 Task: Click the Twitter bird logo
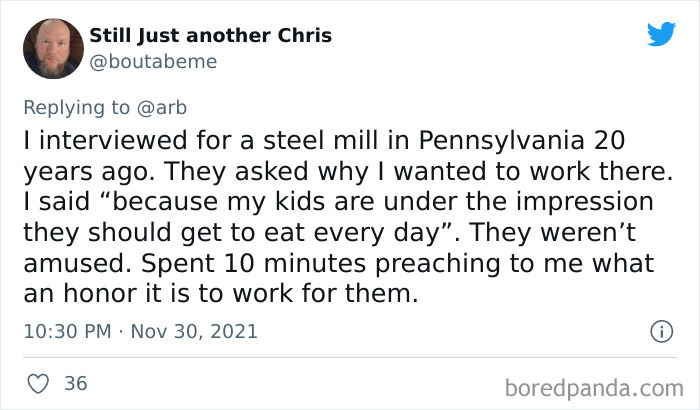[661, 33]
